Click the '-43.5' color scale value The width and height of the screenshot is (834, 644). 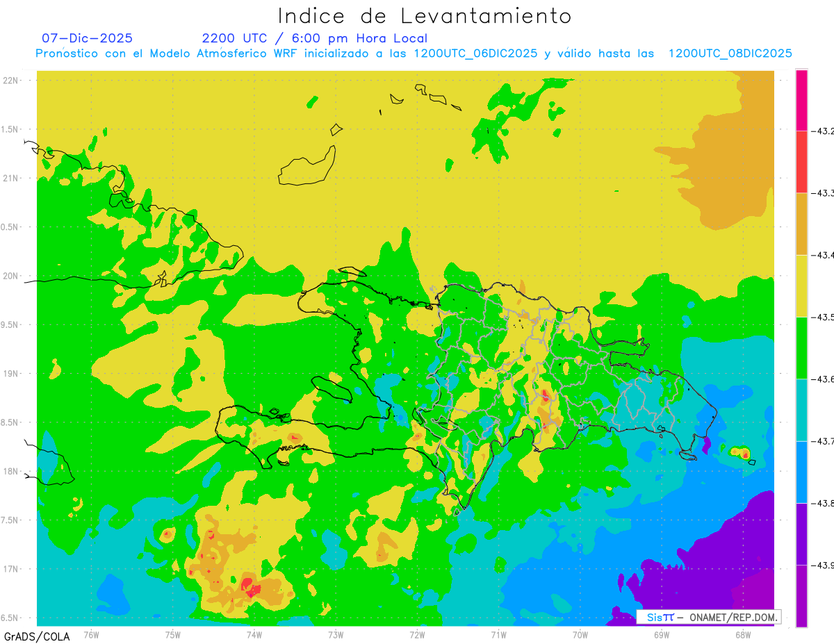click(822, 317)
